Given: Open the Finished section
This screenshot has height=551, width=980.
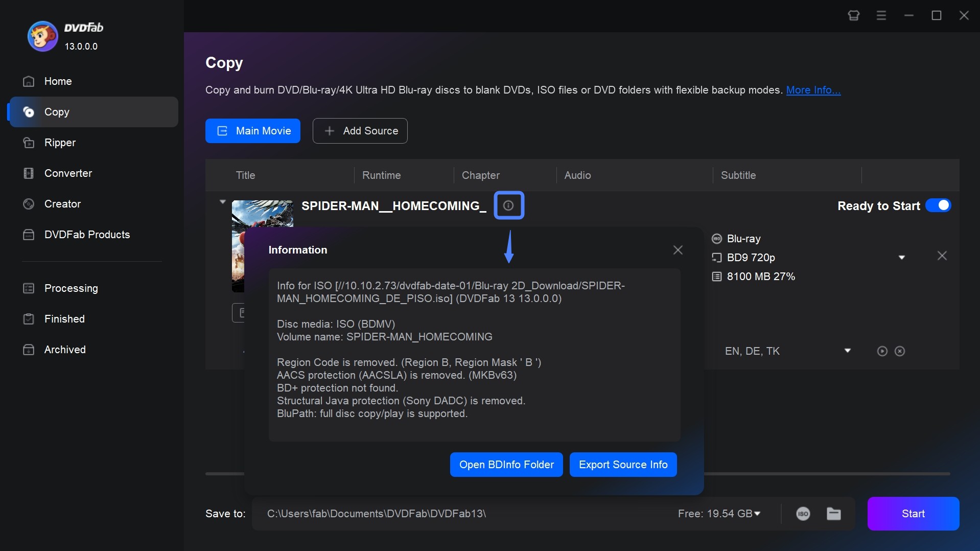Looking at the screenshot, I should pos(64,319).
